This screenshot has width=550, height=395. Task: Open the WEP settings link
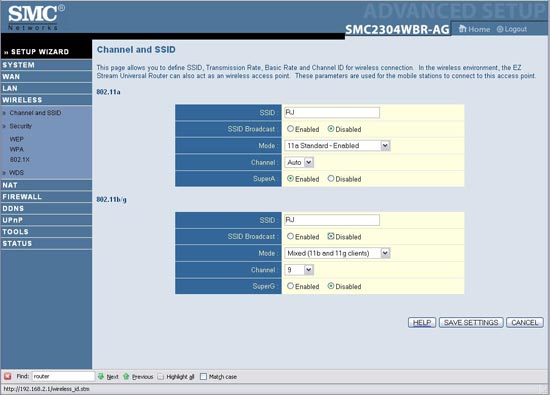[16, 139]
